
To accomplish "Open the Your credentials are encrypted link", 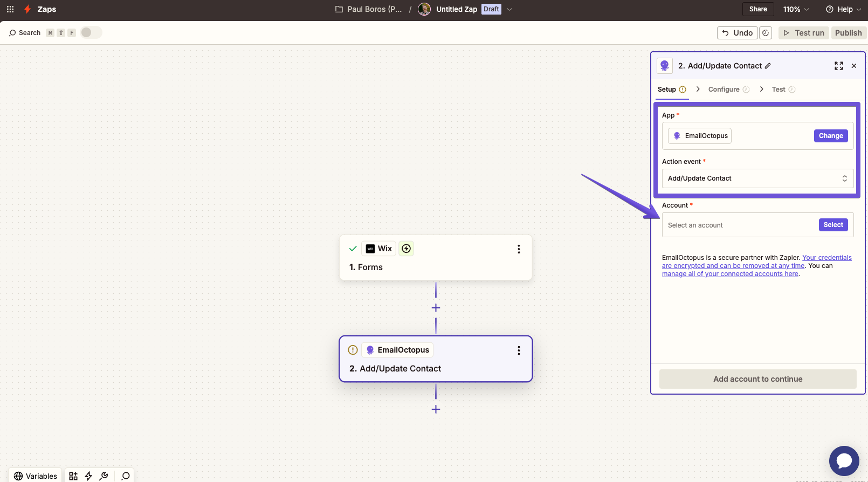I will tap(757, 261).
